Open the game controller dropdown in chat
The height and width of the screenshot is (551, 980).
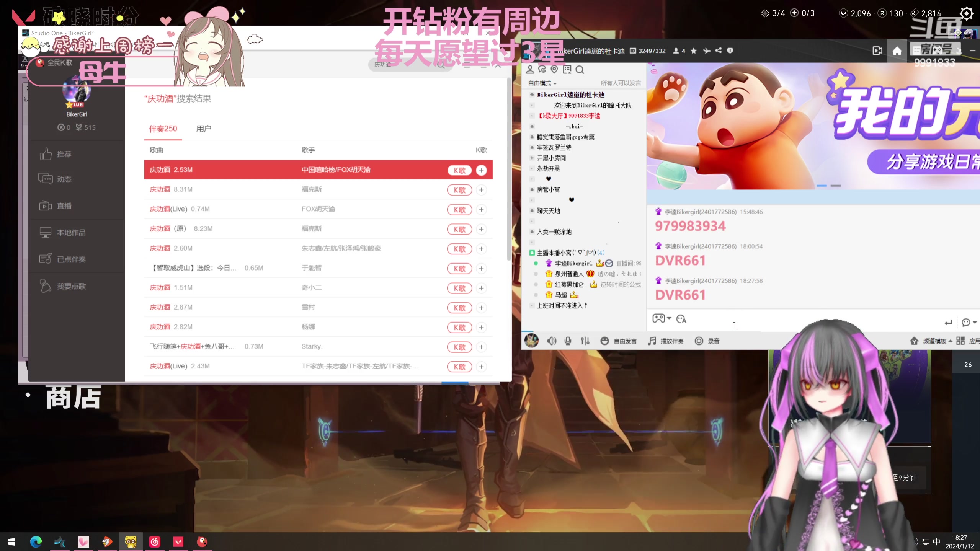click(661, 319)
